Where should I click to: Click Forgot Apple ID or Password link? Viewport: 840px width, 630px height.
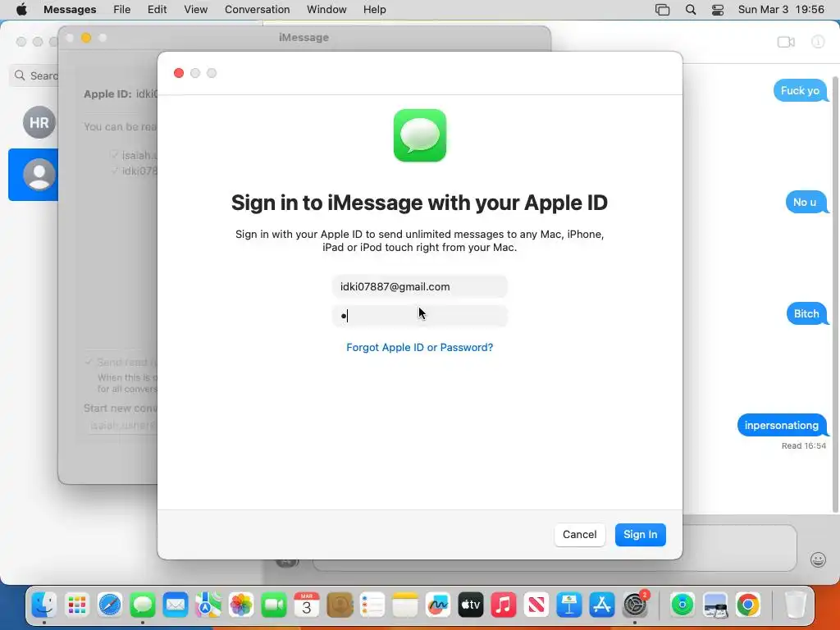click(x=419, y=347)
